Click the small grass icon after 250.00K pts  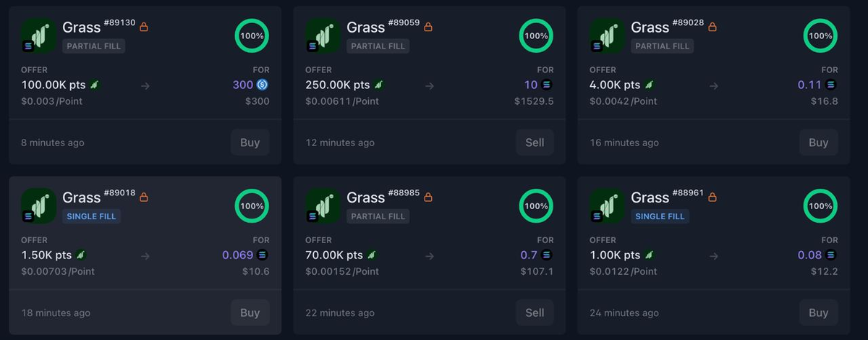(379, 85)
